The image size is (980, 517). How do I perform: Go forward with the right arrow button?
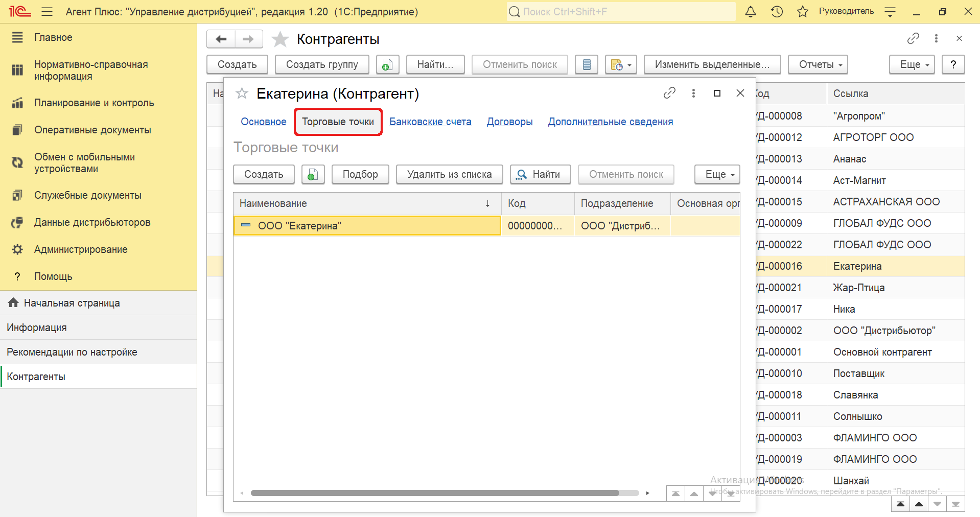248,39
